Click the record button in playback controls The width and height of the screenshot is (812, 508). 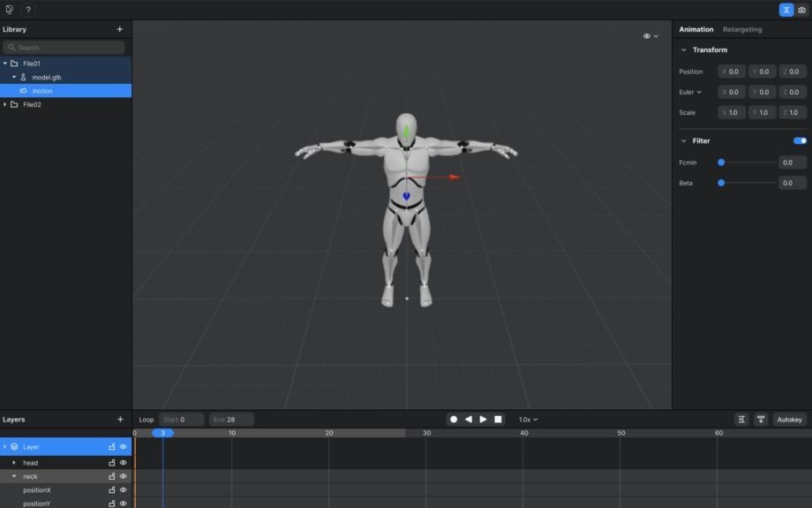(454, 420)
